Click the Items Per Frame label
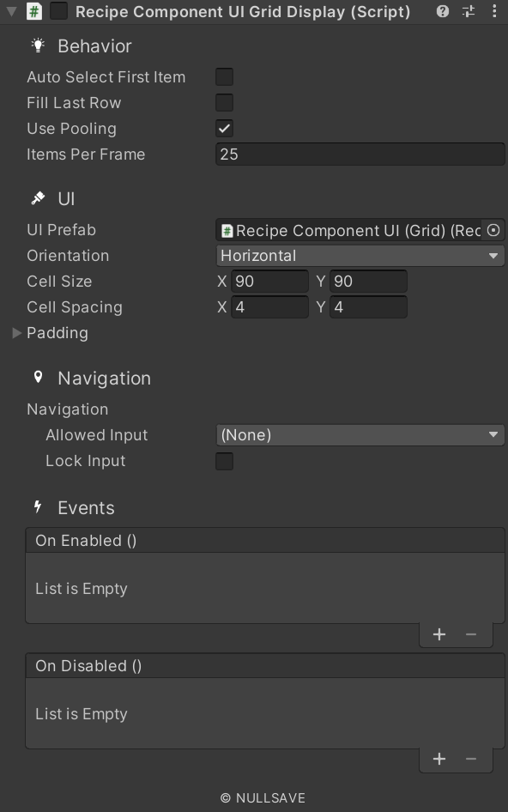508x812 pixels. point(86,155)
